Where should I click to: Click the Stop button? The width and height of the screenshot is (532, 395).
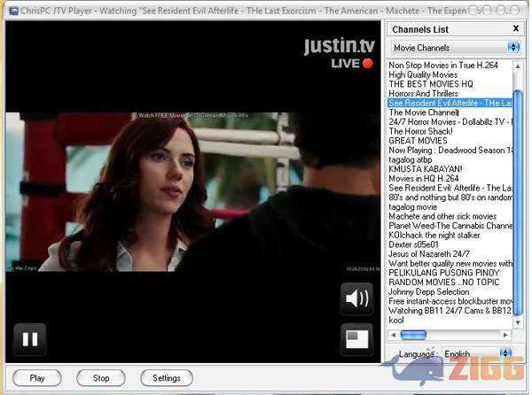point(101,377)
